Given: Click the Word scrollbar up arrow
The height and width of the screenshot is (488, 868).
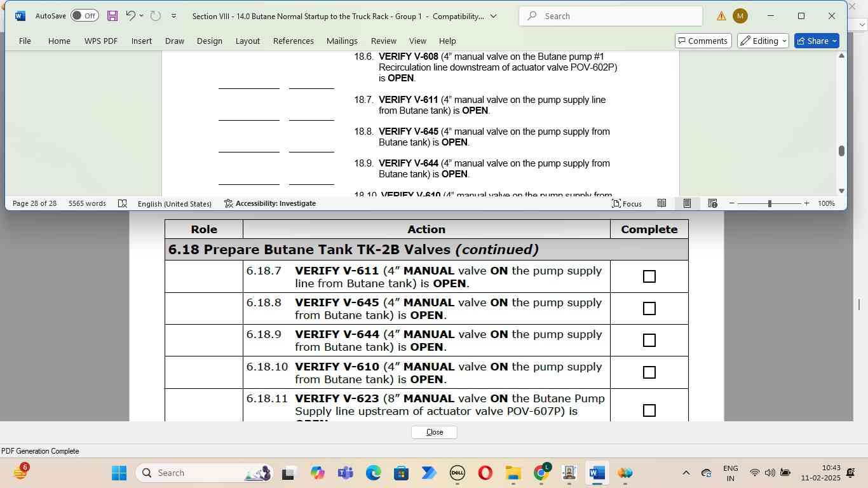Looking at the screenshot, I should [x=841, y=56].
